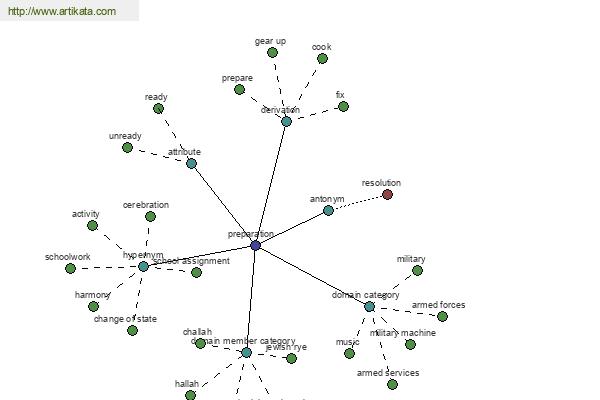Select the teal hypernym node
The image size is (600, 400).
click(143, 266)
